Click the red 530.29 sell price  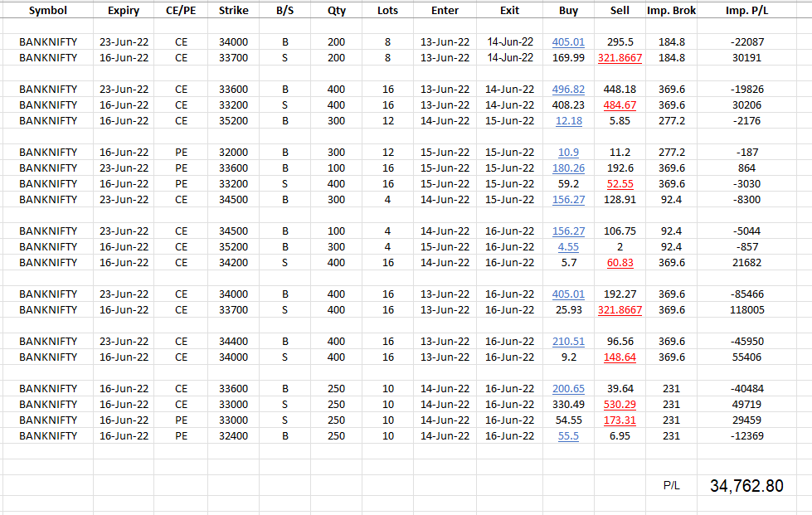point(620,404)
